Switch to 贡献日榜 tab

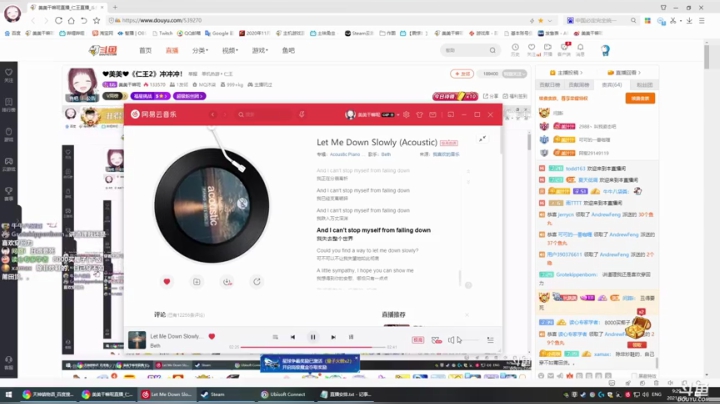coord(550,85)
